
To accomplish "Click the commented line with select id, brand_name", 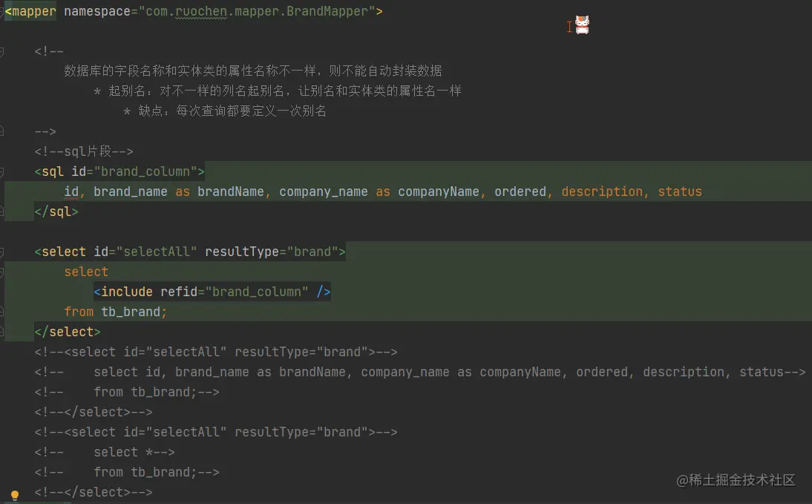I will point(420,373).
